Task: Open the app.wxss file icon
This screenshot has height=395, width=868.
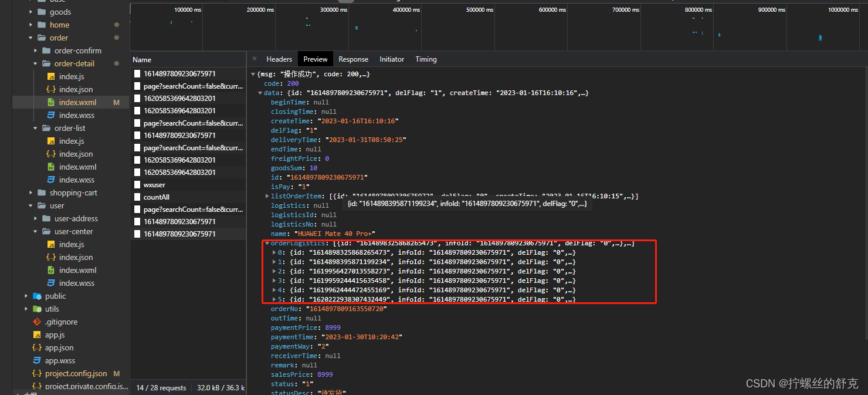Action: click(37, 360)
